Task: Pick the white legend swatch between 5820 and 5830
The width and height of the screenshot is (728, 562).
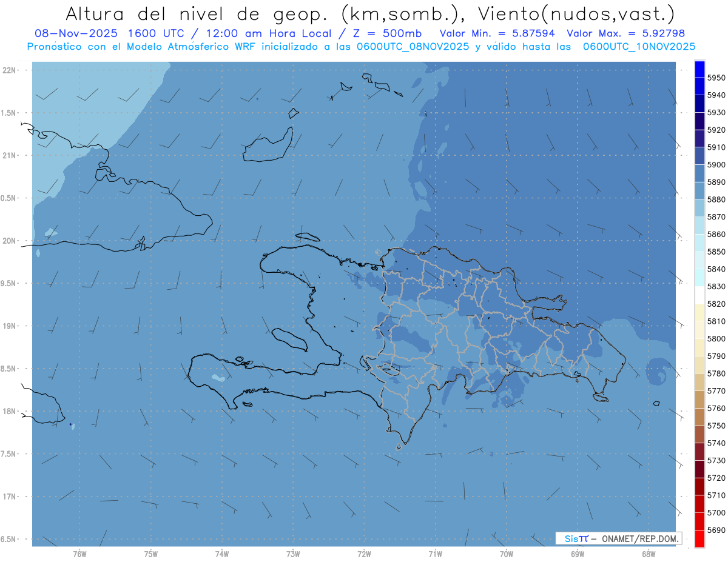Action: 699,295
